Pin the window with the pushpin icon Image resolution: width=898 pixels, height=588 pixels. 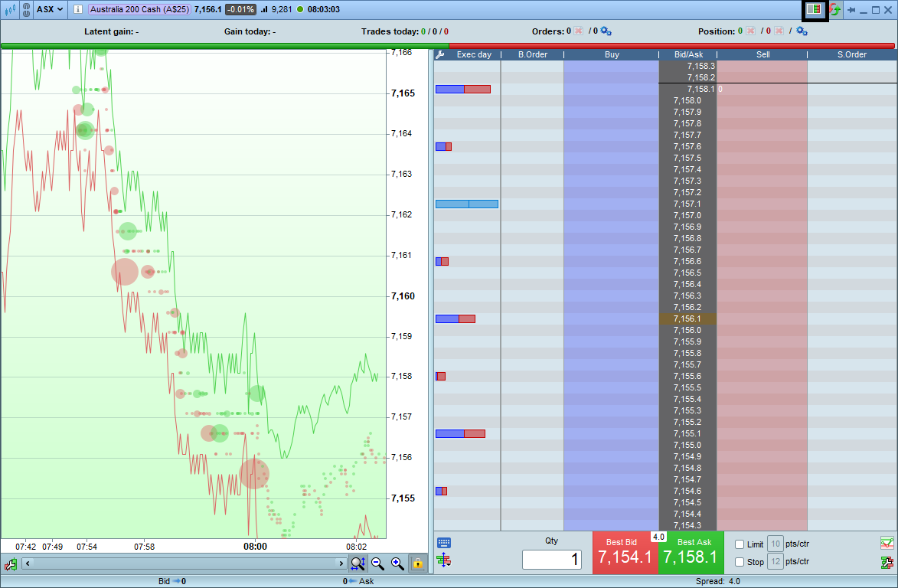[851, 10]
